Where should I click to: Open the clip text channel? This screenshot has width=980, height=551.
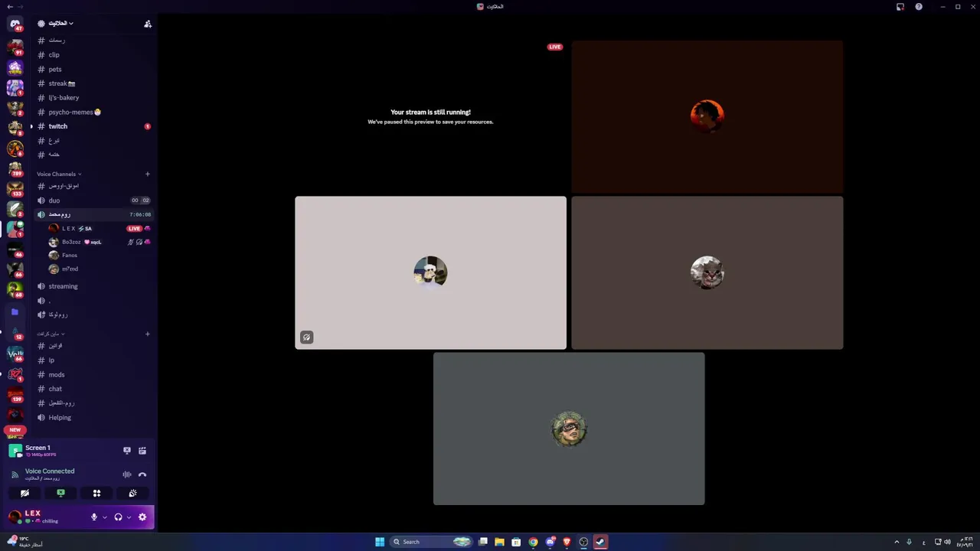pyautogui.click(x=93, y=55)
